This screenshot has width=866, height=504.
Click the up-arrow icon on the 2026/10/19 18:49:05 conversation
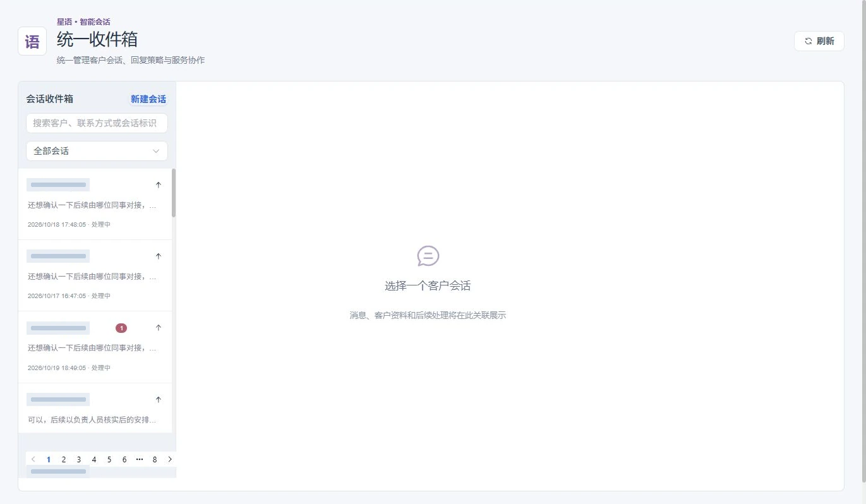click(159, 328)
